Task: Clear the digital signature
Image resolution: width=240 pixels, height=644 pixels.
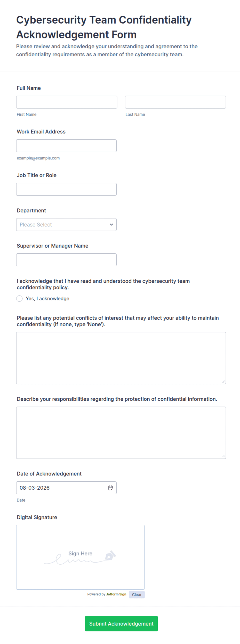Action: point(137,595)
